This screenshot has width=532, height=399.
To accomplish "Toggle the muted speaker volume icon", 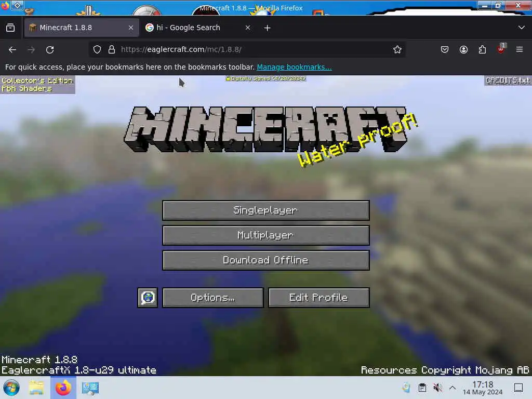I will (x=437, y=388).
